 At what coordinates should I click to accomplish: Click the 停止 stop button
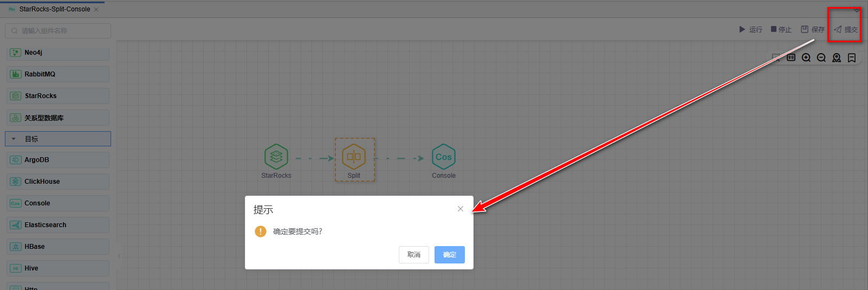click(781, 29)
